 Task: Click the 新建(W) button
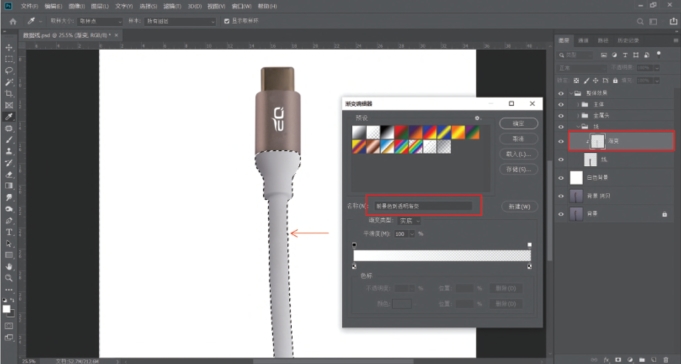(x=519, y=206)
